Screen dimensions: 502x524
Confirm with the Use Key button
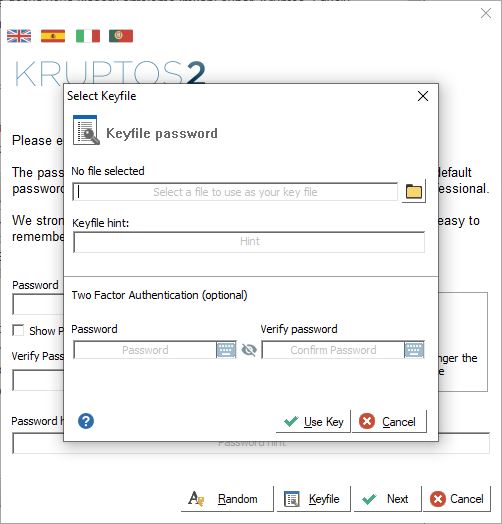[313, 421]
